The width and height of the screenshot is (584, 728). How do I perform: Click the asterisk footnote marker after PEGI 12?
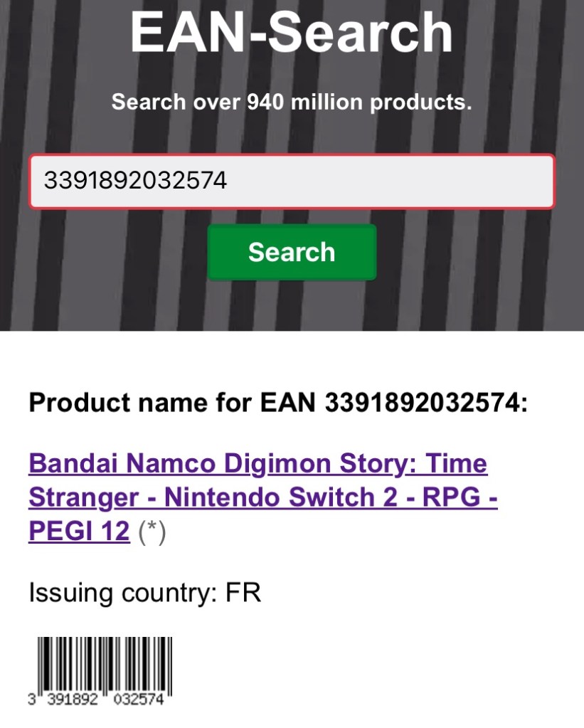pos(152,532)
